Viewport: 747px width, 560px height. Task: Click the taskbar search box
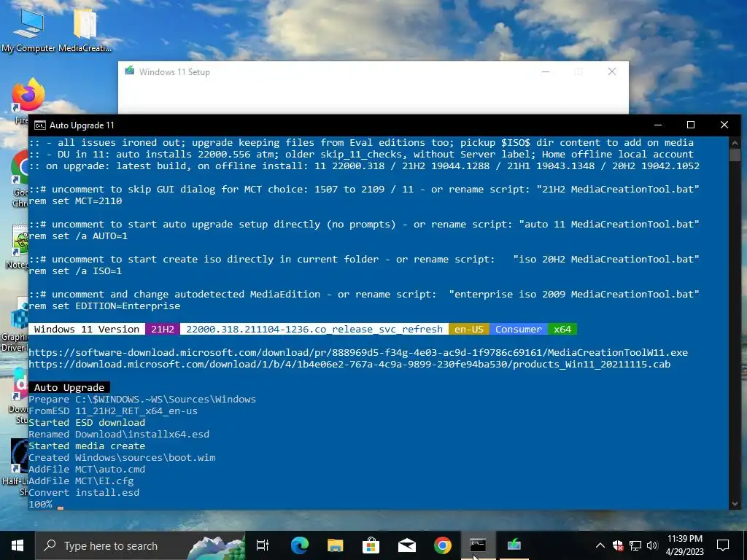coord(140,545)
